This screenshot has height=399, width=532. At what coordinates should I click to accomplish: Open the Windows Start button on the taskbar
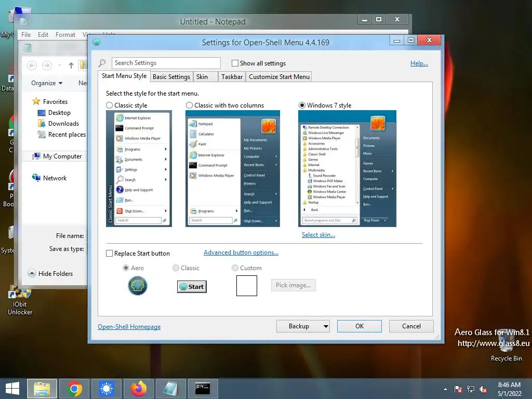12,389
